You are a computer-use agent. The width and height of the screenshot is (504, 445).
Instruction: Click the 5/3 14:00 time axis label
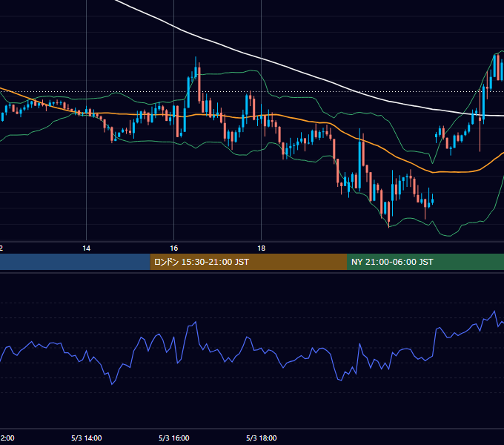tap(87, 438)
